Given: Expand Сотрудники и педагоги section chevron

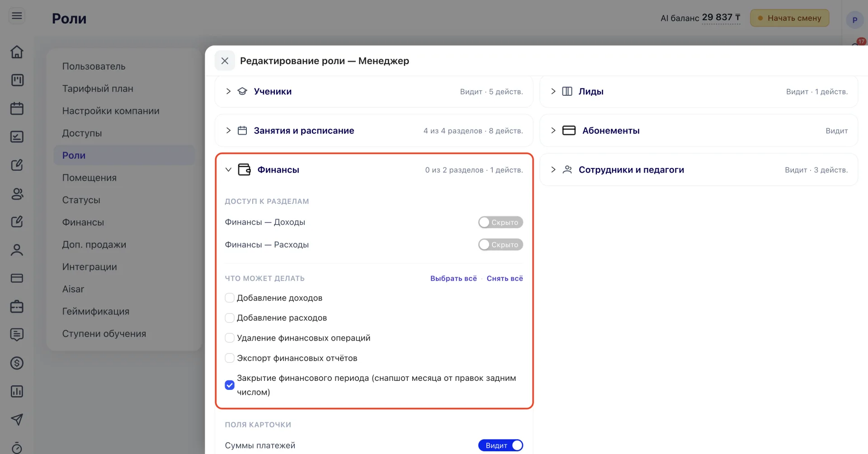Looking at the screenshot, I should click(x=553, y=170).
